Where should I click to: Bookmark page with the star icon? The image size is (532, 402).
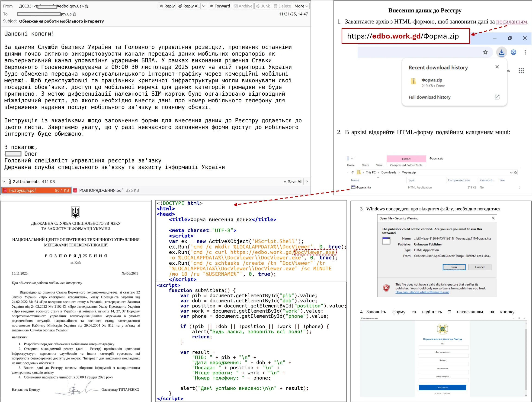pyautogui.click(x=485, y=52)
